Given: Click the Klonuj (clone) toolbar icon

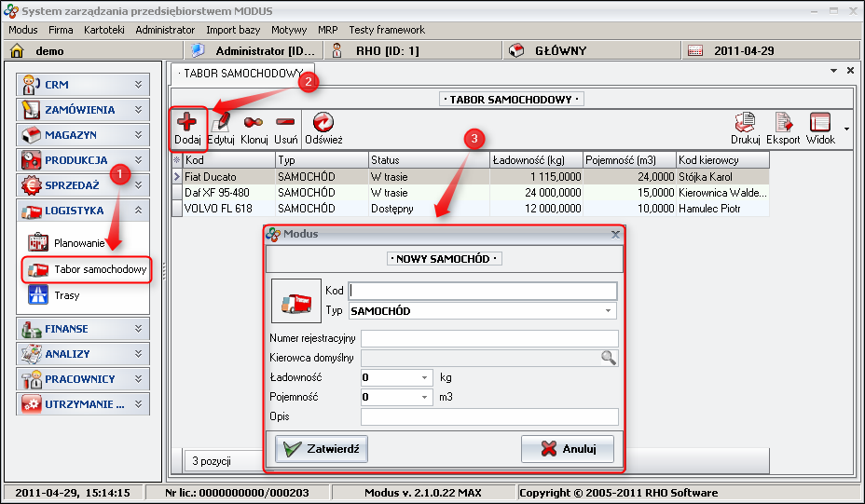Looking at the screenshot, I should [254, 123].
